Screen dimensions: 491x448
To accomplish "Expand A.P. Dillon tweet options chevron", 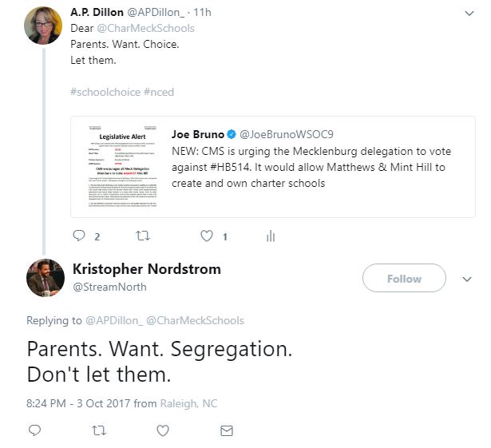I will coord(468,14).
